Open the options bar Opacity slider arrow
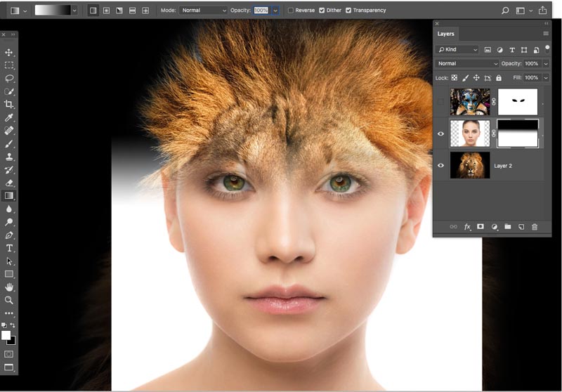The image size is (562, 392). click(275, 11)
